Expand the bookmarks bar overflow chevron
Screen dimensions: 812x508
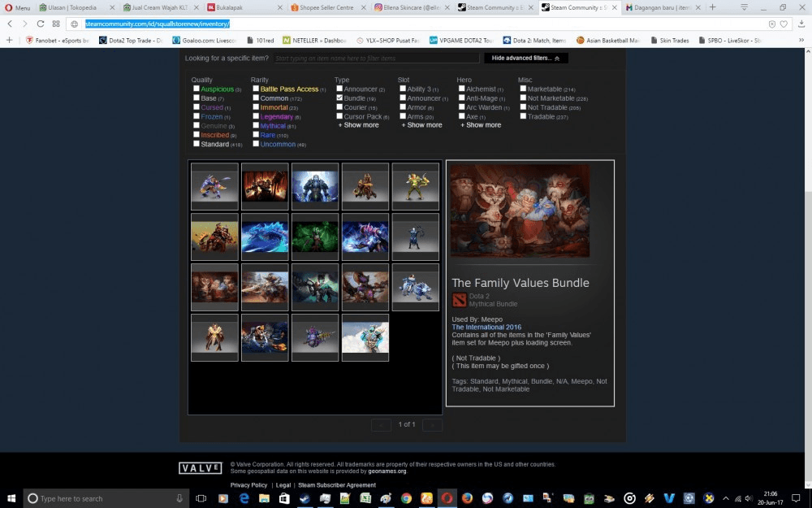(x=801, y=40)
